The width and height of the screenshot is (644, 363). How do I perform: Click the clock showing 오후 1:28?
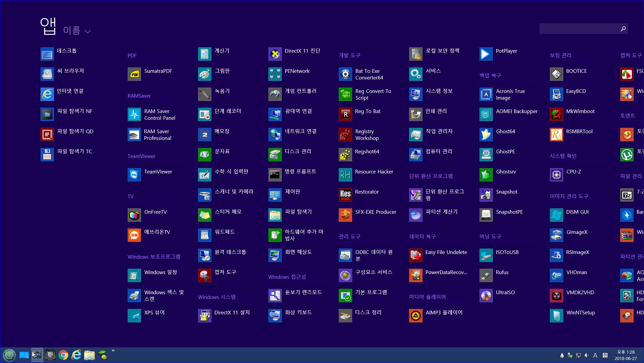tap(626, 352)
